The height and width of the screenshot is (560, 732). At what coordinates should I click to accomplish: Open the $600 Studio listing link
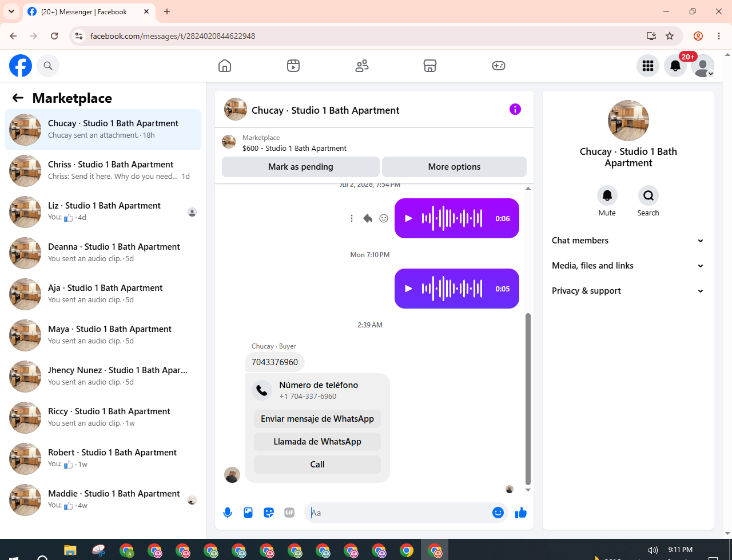[x=295, y=148]
